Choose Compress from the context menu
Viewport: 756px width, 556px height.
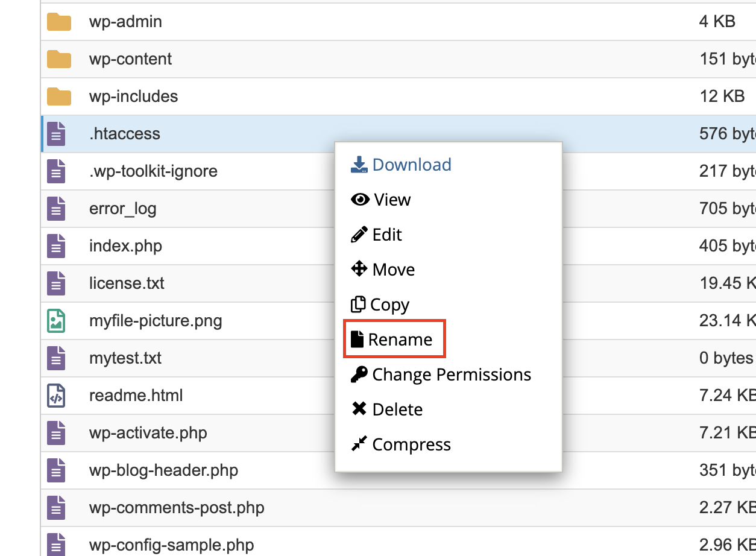[x=401, y=444]
